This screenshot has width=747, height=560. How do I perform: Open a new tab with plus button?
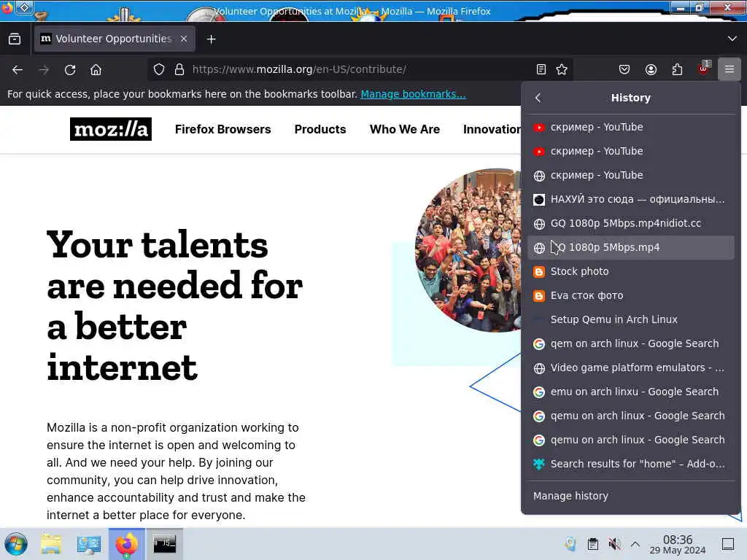point(211,39)
